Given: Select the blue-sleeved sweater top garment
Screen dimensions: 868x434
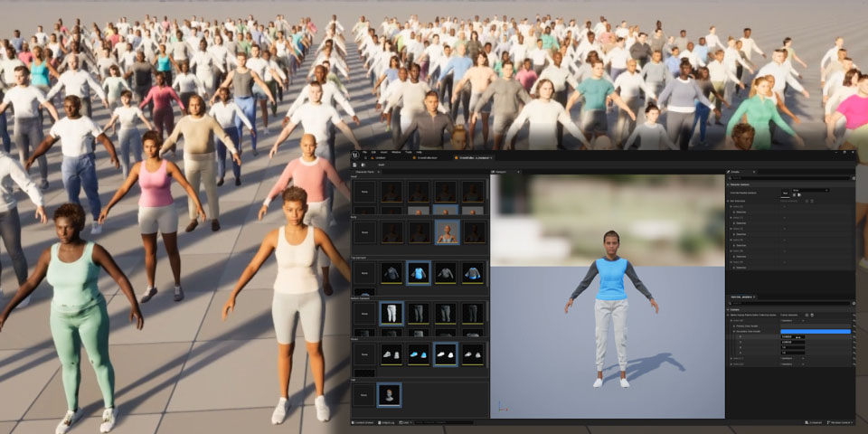Looking at the screenshot, I should [473, 273].
